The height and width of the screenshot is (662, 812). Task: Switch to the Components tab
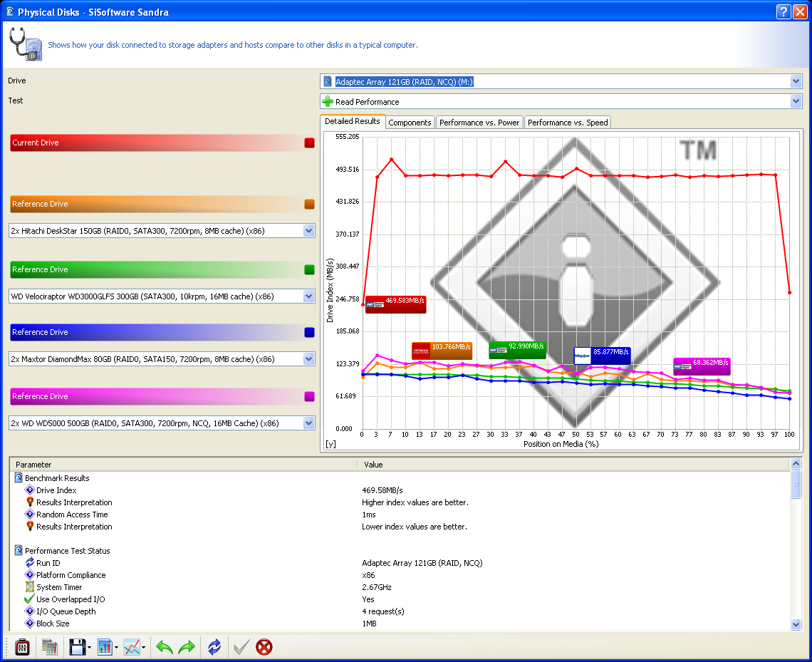tap(410, 123)
